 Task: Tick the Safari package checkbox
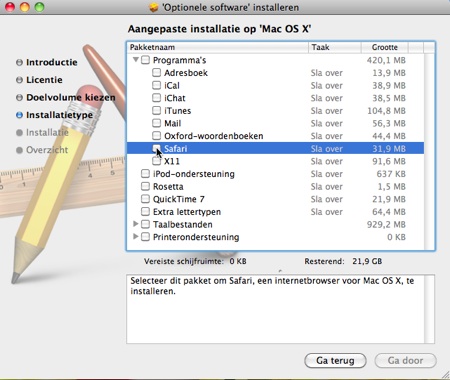(x=156, y=148)
